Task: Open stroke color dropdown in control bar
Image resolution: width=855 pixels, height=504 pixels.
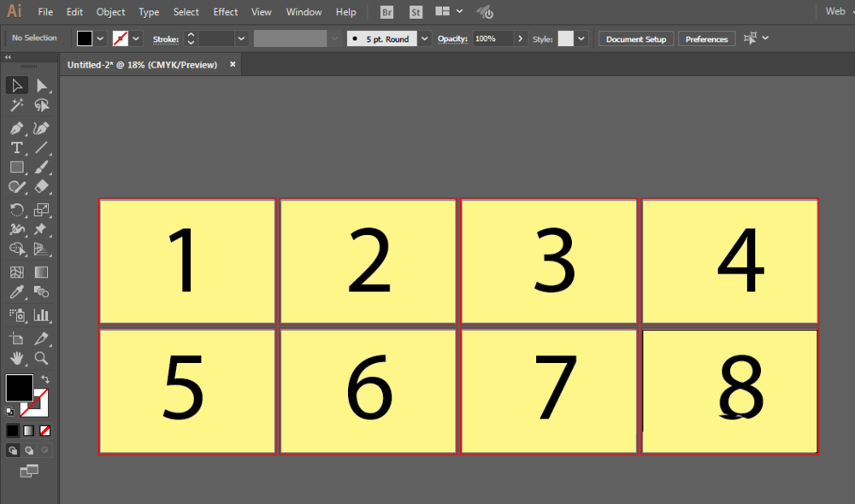Action: point(136,38)
